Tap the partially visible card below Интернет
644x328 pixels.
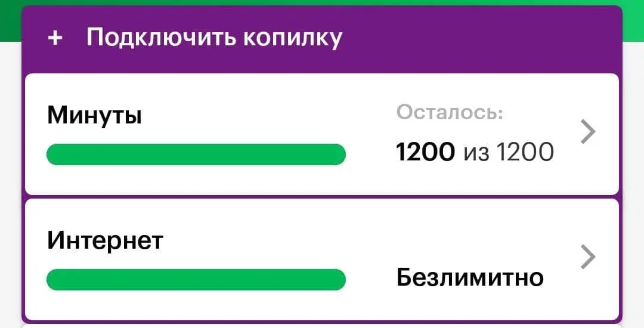tap(322, 326)
